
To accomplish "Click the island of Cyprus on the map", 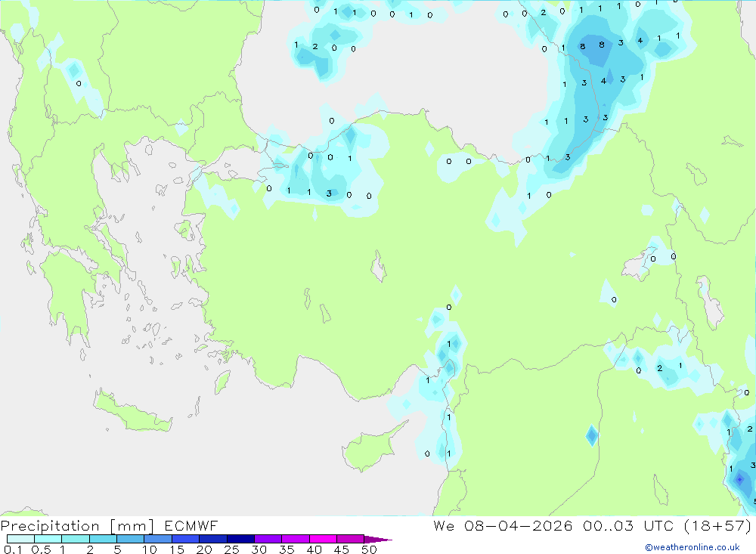I will (370, 448).
